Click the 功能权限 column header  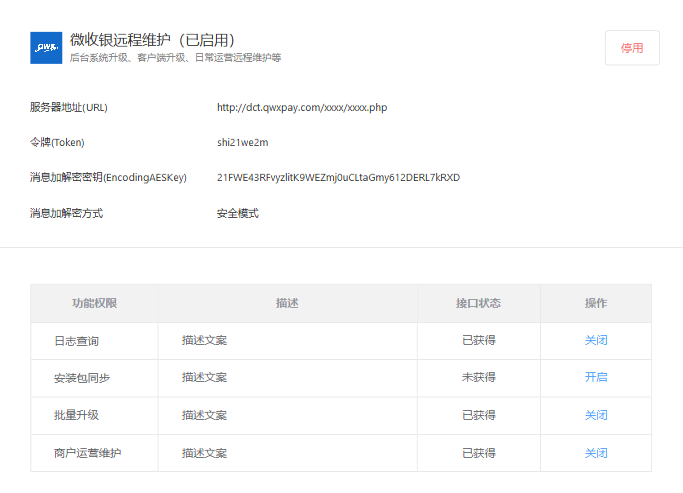pyautogui.click(x=94, y=303)
